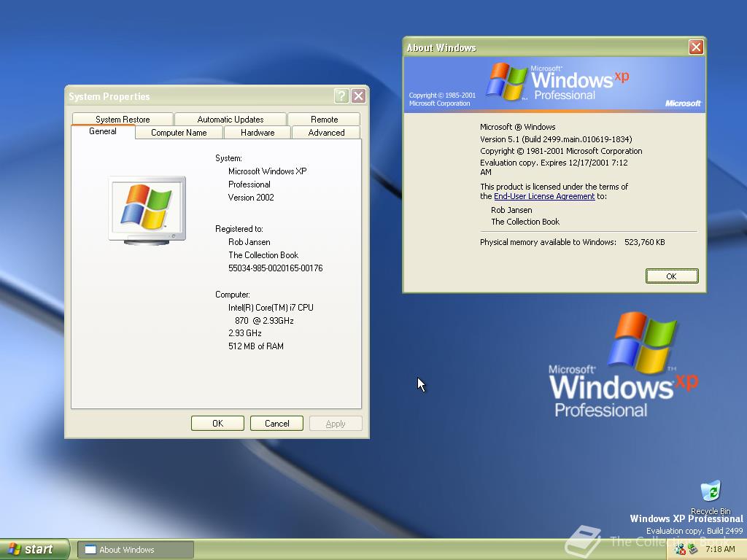Viewport: 747px width, 560px height.
Task: Open the Computer Name tab
Action: click(x=179, y=133)
